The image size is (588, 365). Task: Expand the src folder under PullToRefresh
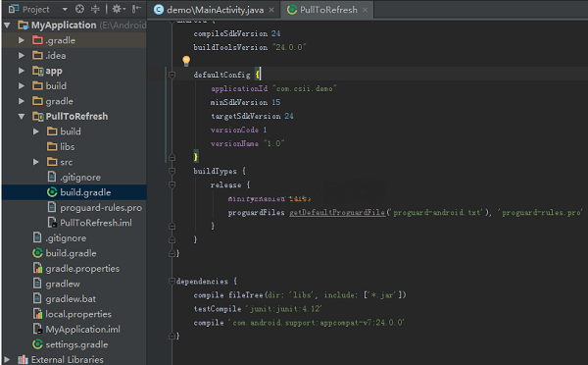[36, 162]
